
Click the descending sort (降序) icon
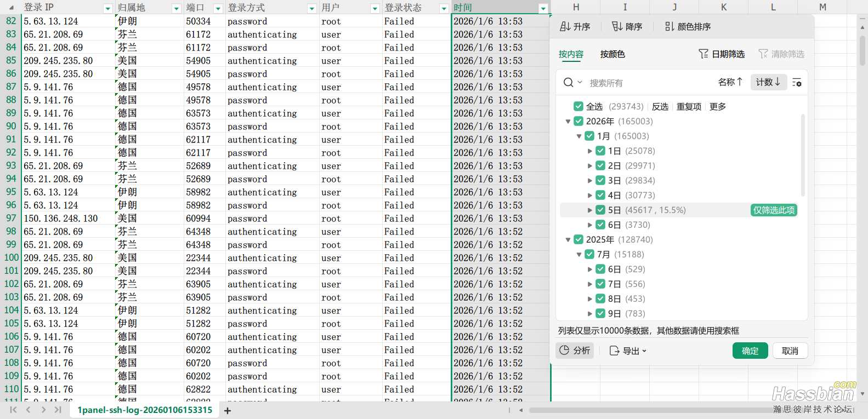617,27
